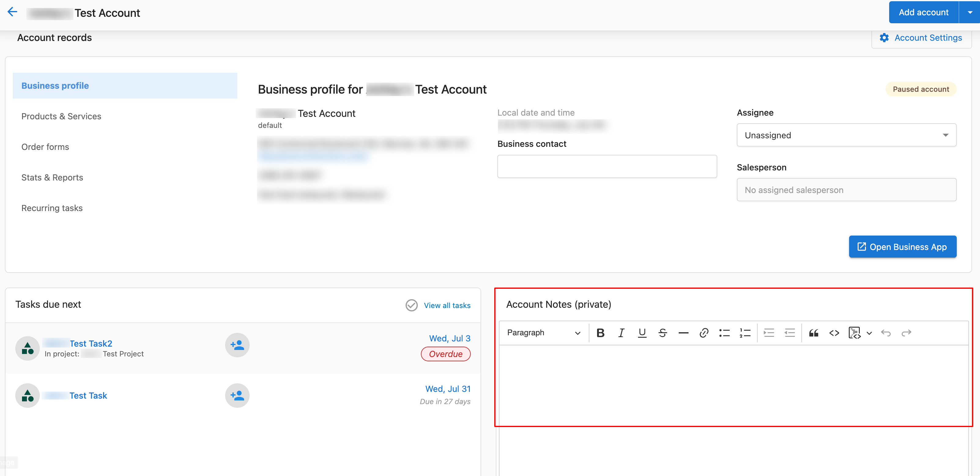Image resolution: width=980 pixels, height=476 pixels.
Task: Click the Wed, Jul 31 due date
Action: (x=448, y=389)
